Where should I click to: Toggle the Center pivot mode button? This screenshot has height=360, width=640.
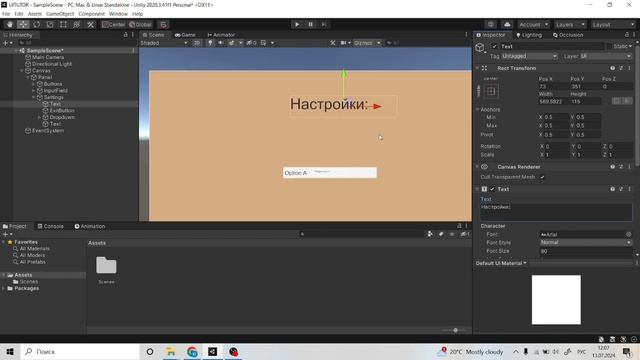coord(113,24)
